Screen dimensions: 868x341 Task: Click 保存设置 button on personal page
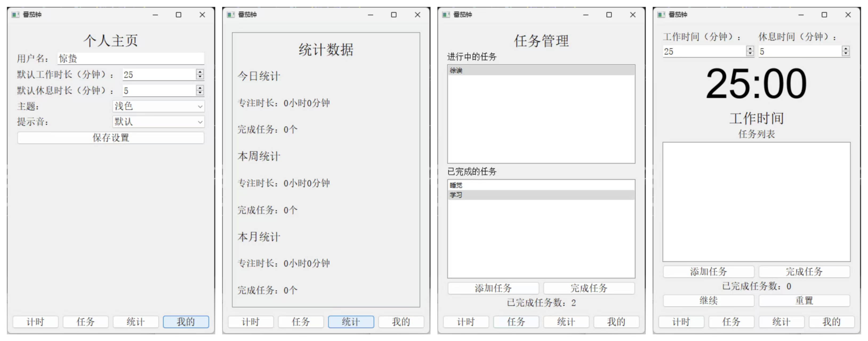pos(111,138)
